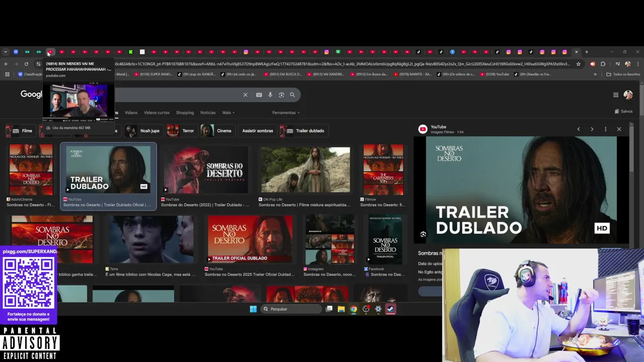
Task: Switch to the Shopping tab
Action: tap(185, 113)
